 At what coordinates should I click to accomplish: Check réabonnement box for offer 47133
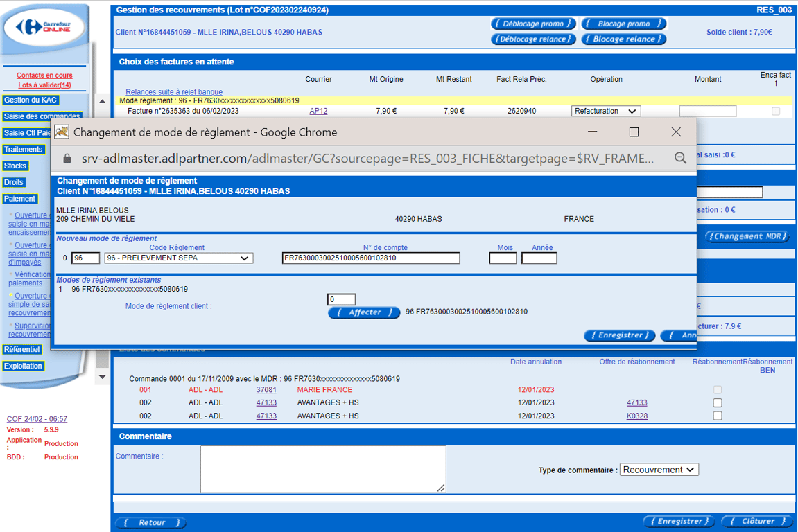[x=718, y=403]
